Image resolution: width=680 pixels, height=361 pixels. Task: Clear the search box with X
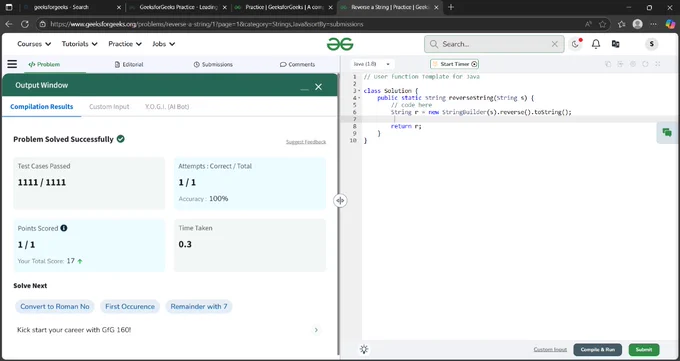(555, 44)
